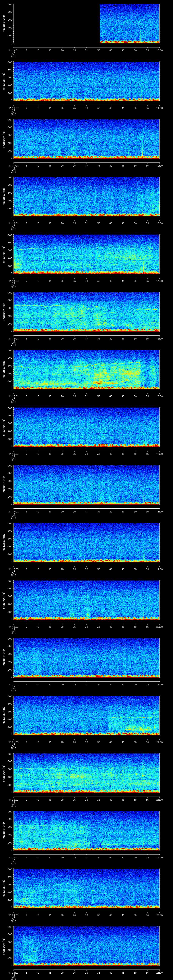Click the "22:00" end-time axis label
The image size is (173, 980).
pos(159,742)
